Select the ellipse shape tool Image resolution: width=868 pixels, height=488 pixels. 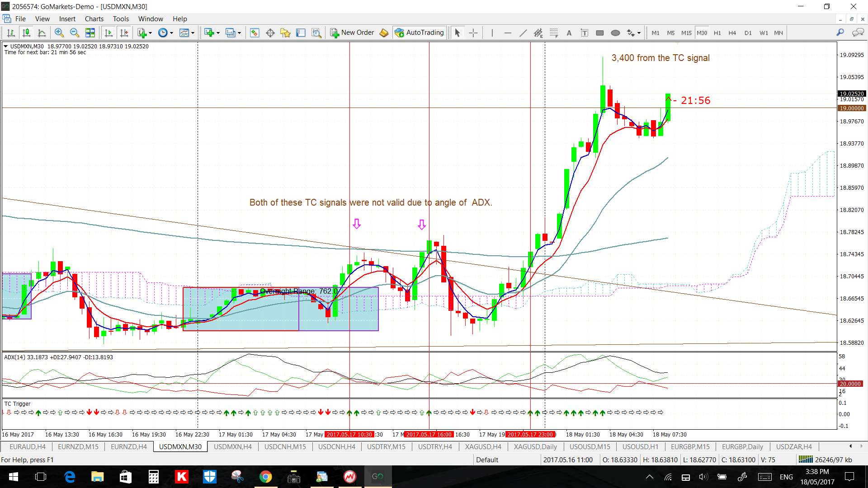[x=615, y=33]
